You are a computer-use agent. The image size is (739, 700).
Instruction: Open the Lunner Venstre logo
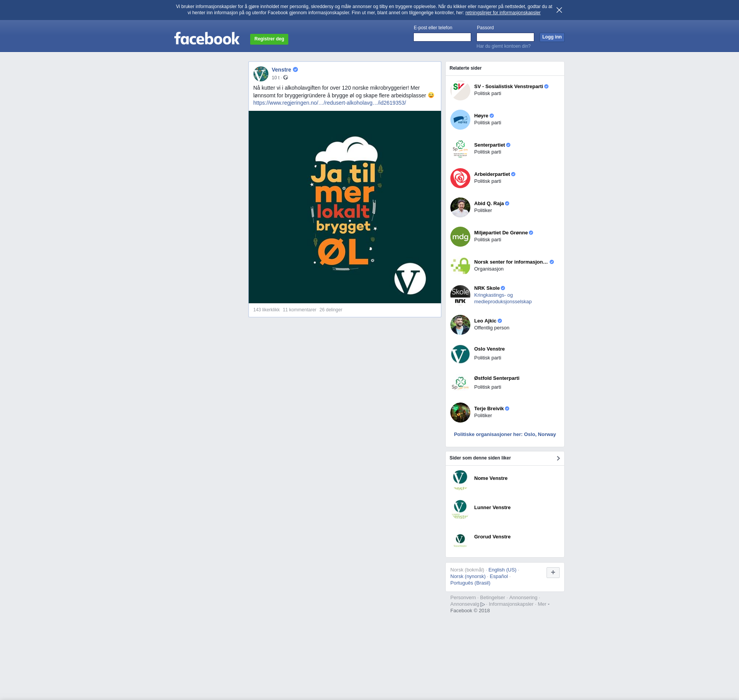pyautogui.click(x=460, y=509)
